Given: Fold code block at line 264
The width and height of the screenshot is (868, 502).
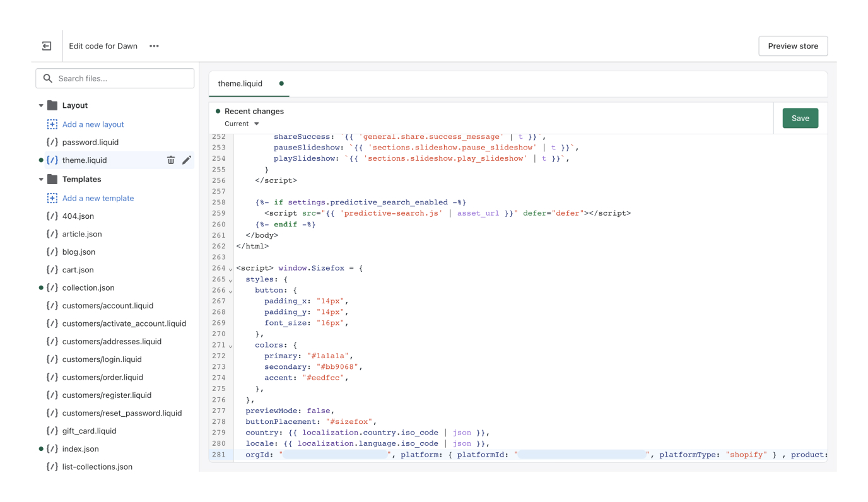Looking at the screenshot, I should (230, 269).
